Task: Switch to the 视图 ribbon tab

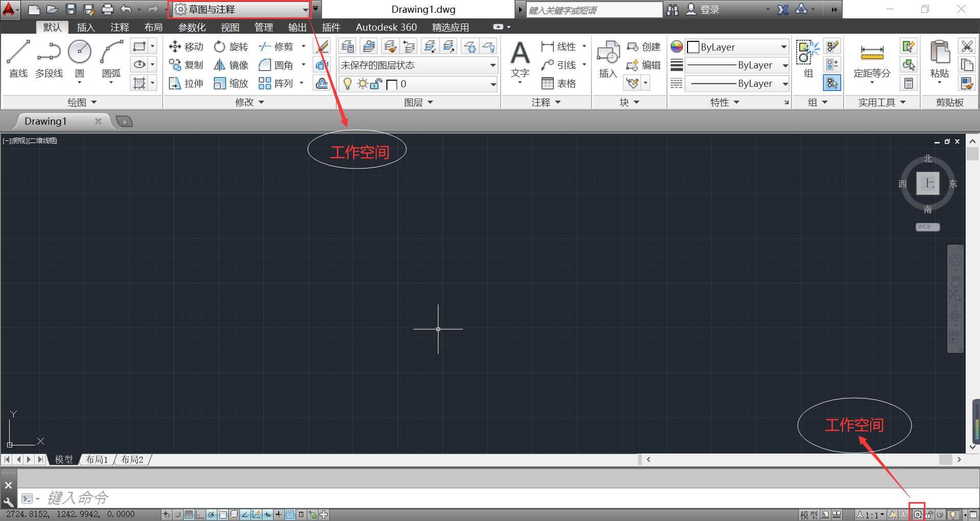Action: (230, 27)
